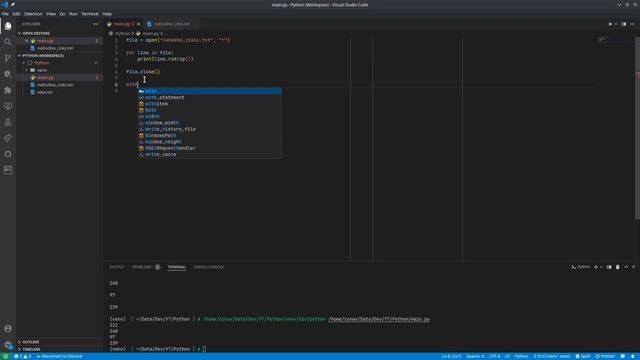
Task: Maximize the panel with the chevron up
Action: pyautogui.click(x=626, y=267)
